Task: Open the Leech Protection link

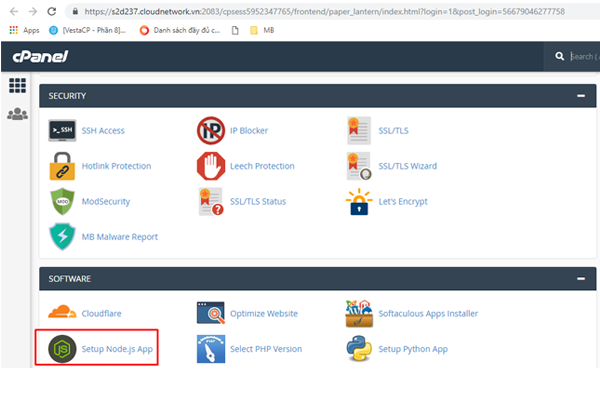Action: (x=262, y=166)
